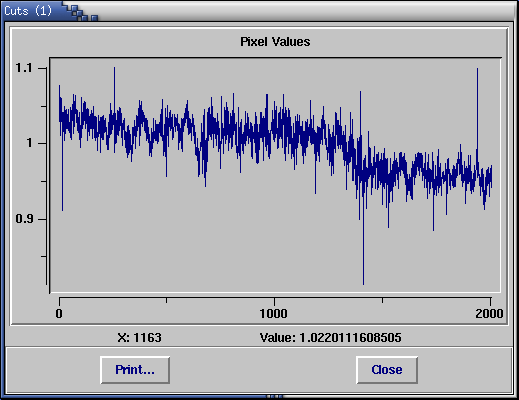Click the unlabeled x-axis tick between 1000 and 2000
This screenshot has height=400, width=519.
382,300
